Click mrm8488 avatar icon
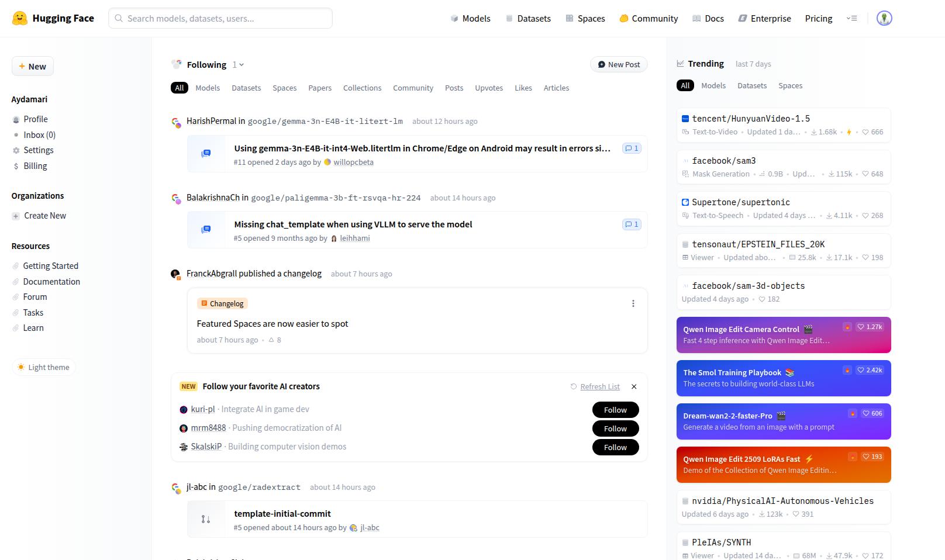 (x=184, y=428)
